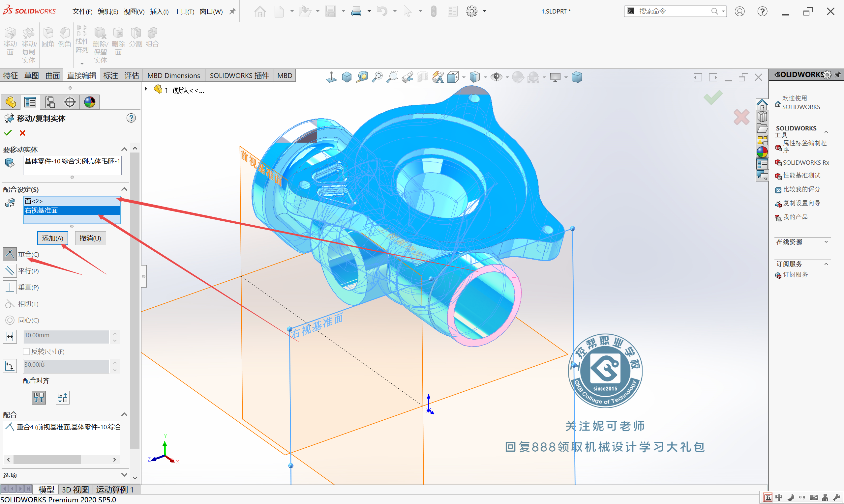Switch to the 评估 tab
844x504 pixels.
point(132,75)
